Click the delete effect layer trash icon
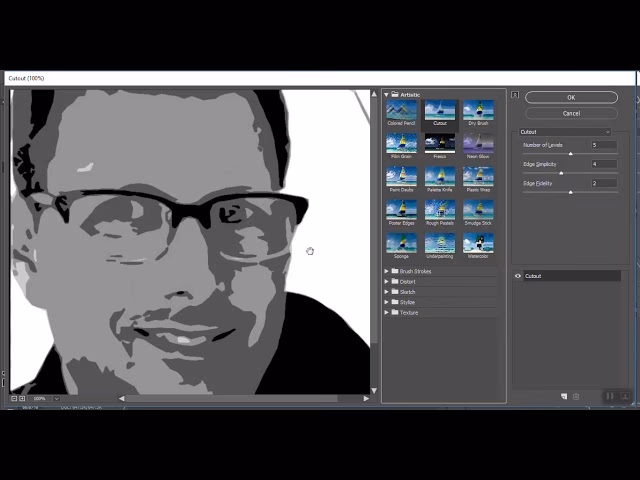 [576, 396]
